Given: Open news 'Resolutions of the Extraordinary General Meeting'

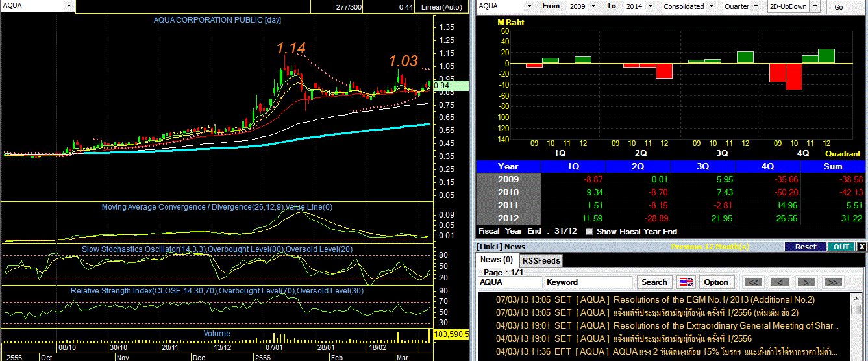Looking at the screenshot, I should coord(726,325).
